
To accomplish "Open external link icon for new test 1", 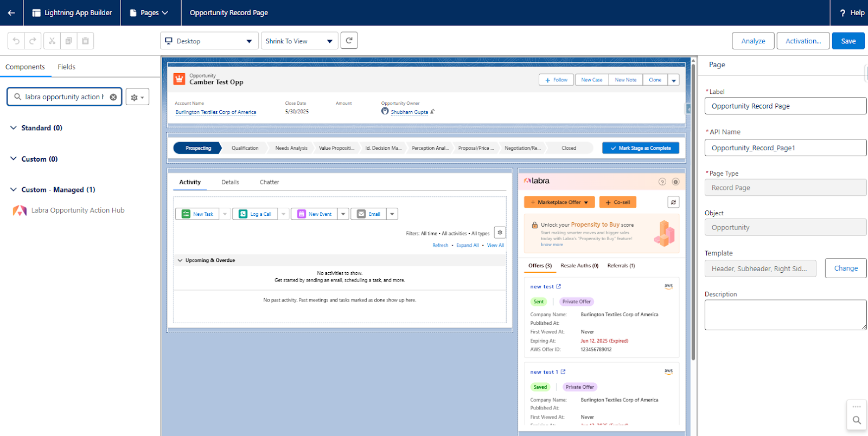I will [x=563, y=372].
